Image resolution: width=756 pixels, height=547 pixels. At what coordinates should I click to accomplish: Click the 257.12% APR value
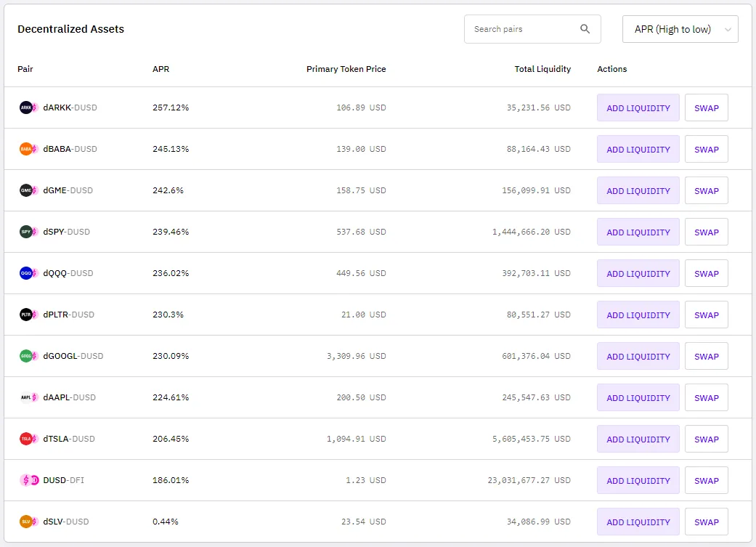pyautogui.click(x=171, y=108)
